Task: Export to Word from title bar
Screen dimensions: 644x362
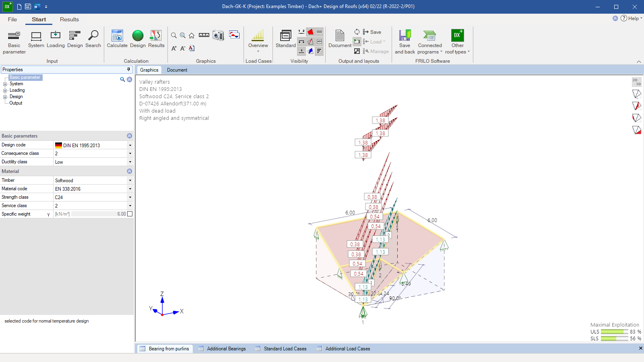Action: tap(37, 6)
